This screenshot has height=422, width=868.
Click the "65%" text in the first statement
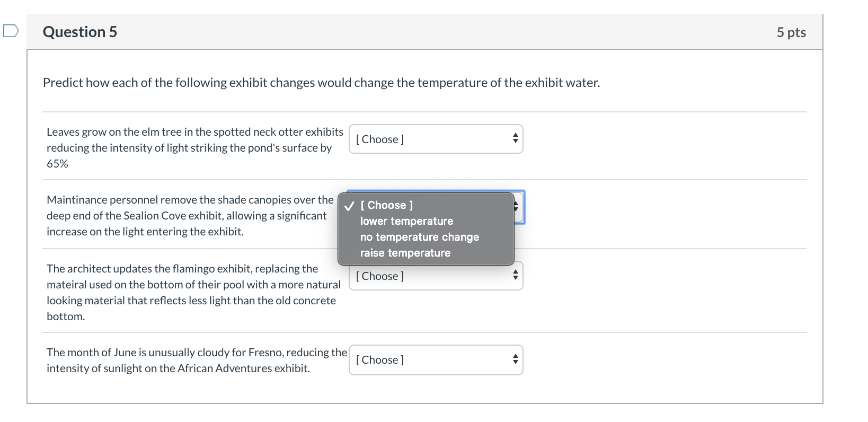pyautogui.click(x=57, y=164)
